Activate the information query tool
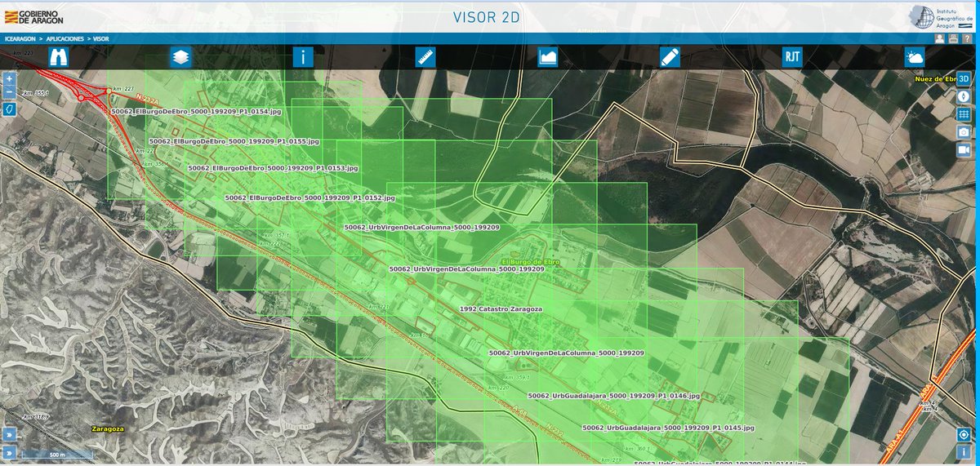This screenshot has width=980, height=466. click(303, 57)
